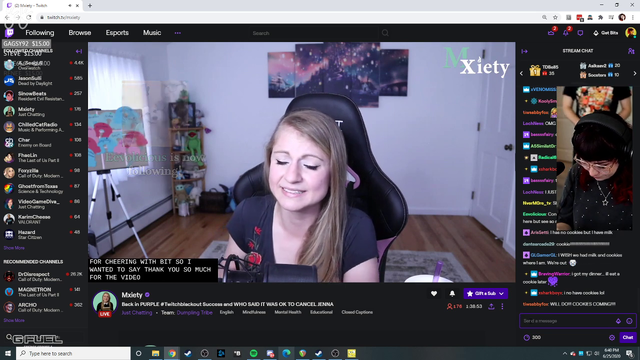640x360 pixels.
Task: Click Mxiety's live profile avatar
Action: click(104, 303)
